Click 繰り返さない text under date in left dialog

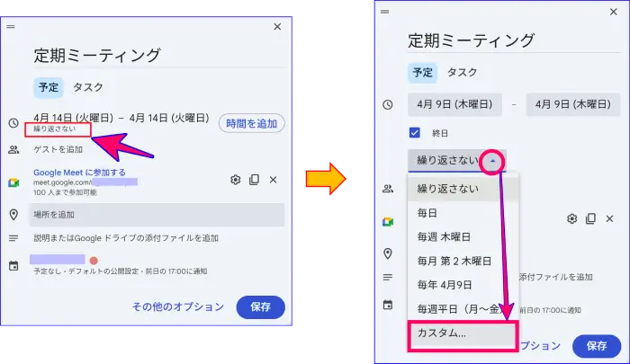click(x=54, y=129)
